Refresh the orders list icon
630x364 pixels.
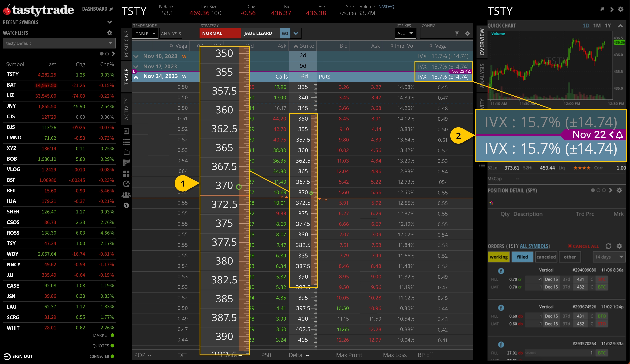608,246
